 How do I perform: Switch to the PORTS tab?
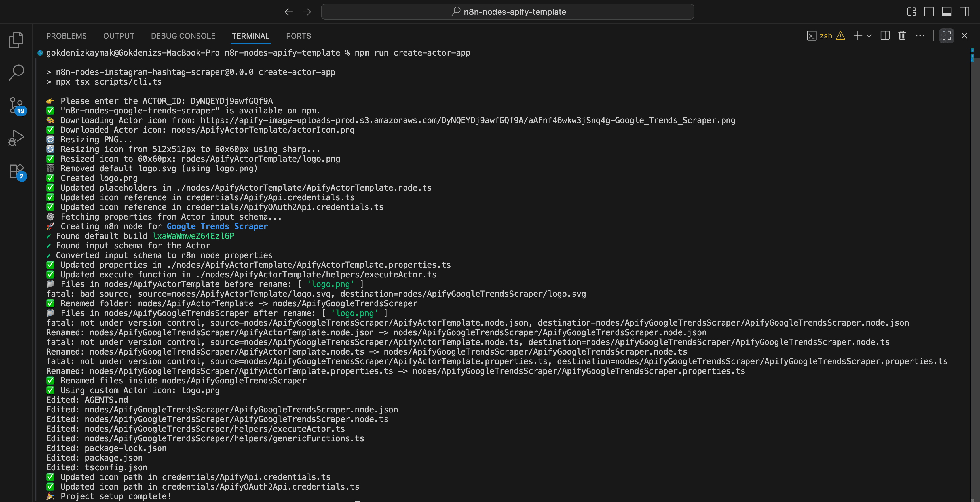298,36
